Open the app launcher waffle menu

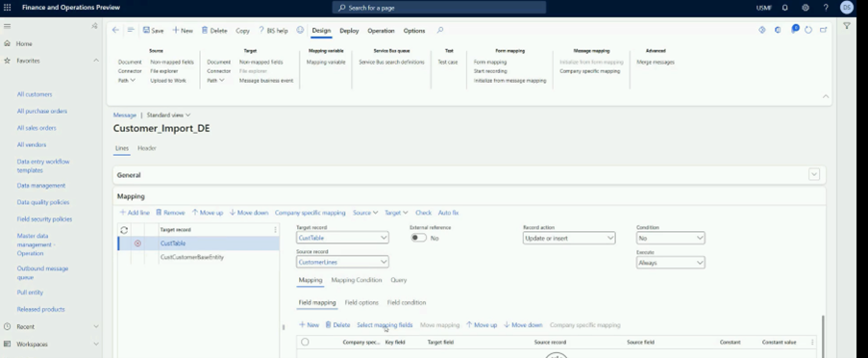pyautogui.click(x=7, y=8)
